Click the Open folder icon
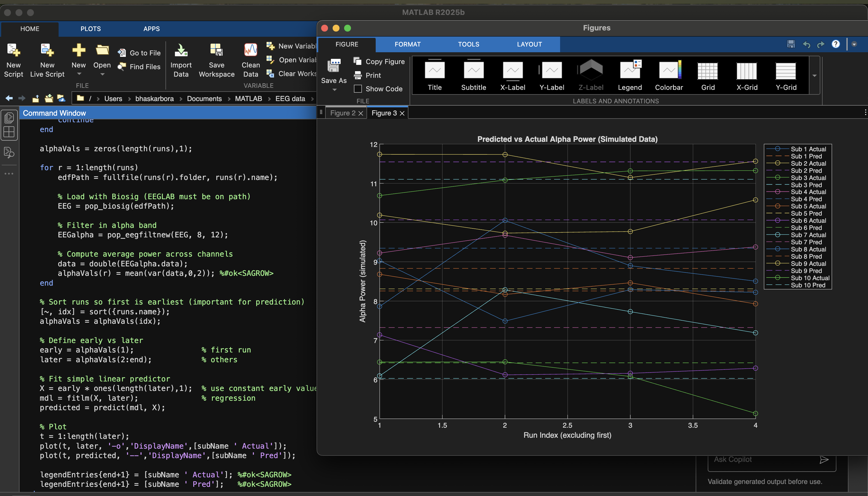 click(102, 50)
